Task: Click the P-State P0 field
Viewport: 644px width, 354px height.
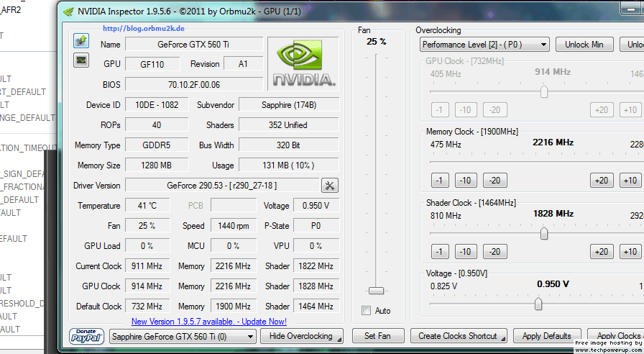Action: 316,226
